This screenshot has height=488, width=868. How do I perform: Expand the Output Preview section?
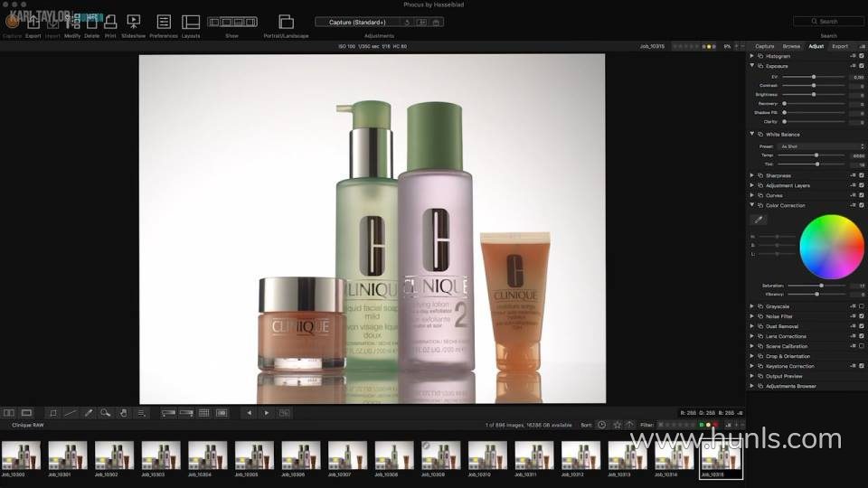pos(751,376)
